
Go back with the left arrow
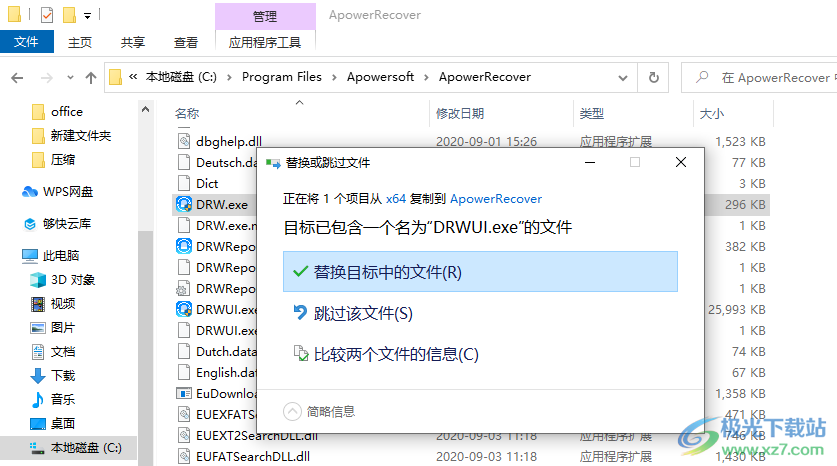point(17,78)
